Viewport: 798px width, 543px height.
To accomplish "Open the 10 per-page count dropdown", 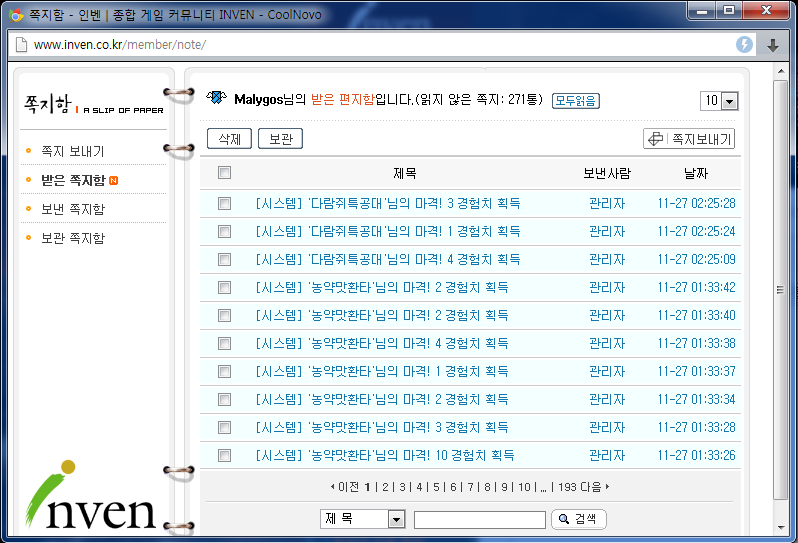I will tap(719, 101).
